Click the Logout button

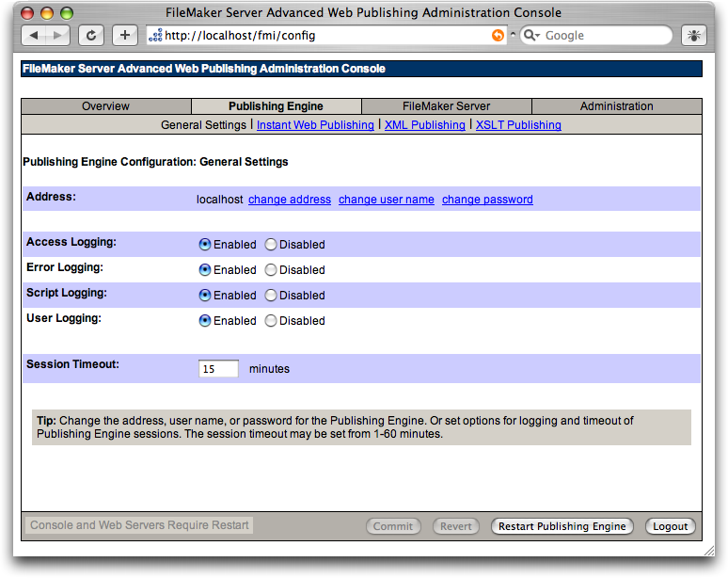671,526
